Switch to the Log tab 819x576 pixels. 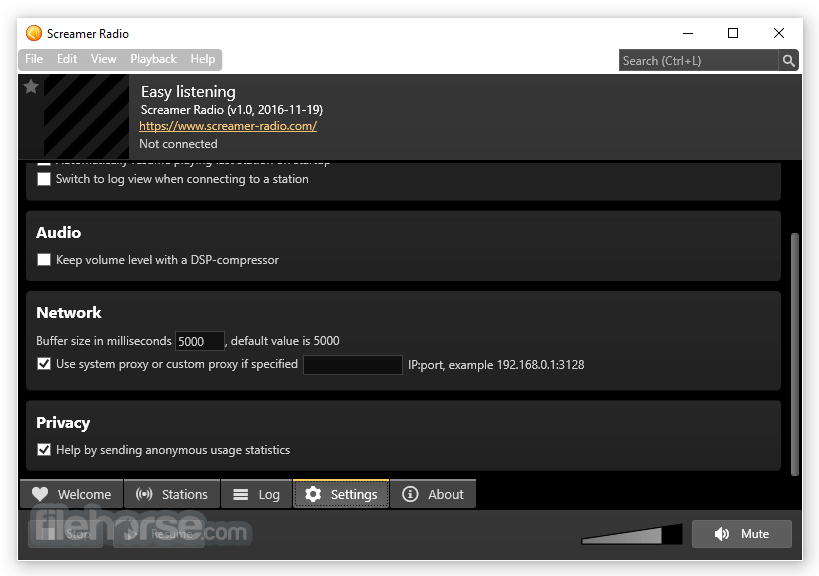[x=256, y=494]
